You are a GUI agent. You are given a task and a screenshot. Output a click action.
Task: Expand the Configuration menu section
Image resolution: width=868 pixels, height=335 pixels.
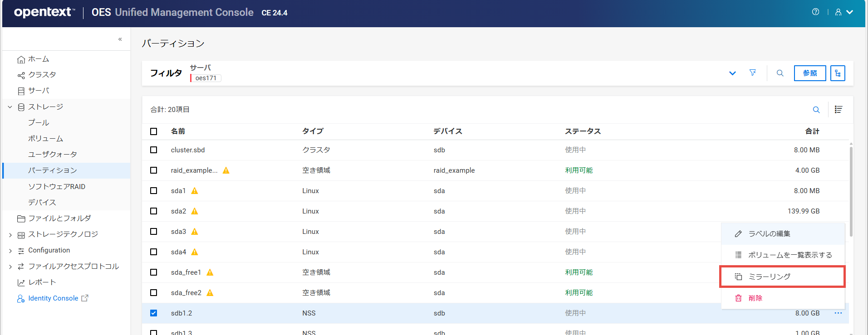10,251
